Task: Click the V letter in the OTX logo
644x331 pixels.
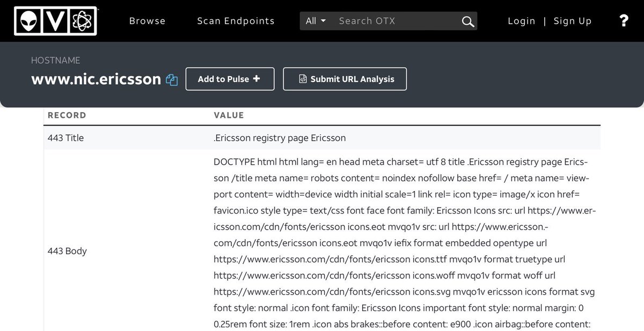Action: coord(56,21)
